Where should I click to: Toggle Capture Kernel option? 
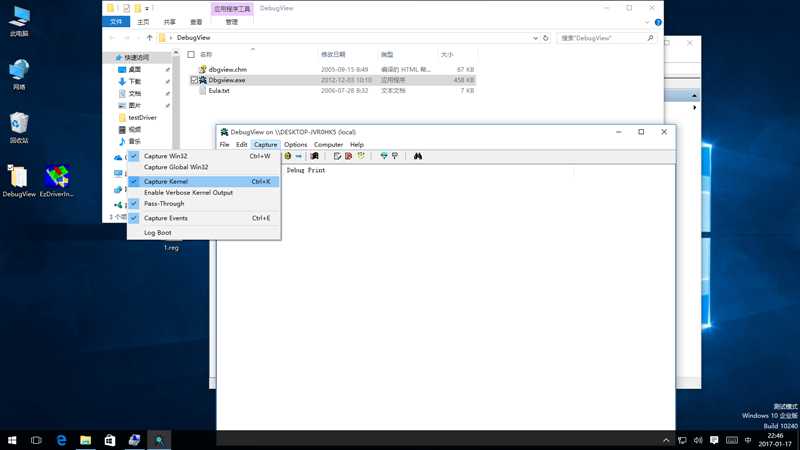click(204, 181)
